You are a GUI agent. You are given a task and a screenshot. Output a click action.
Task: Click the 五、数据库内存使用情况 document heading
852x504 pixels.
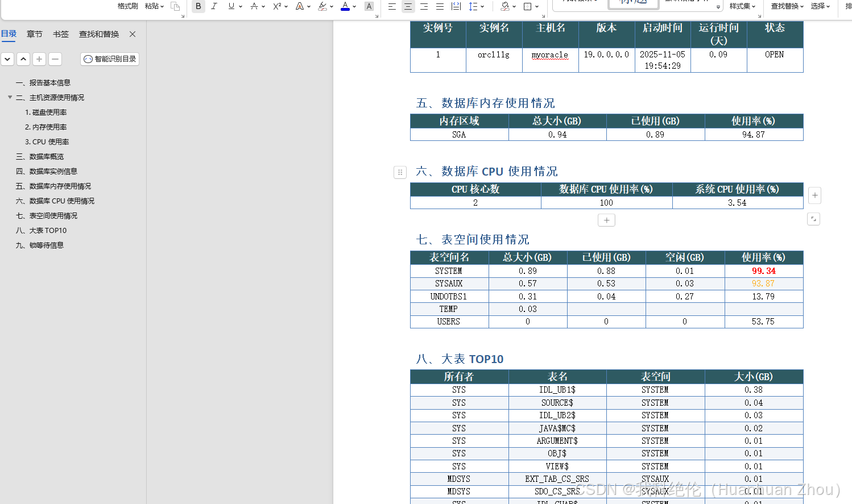coord(485,103)
